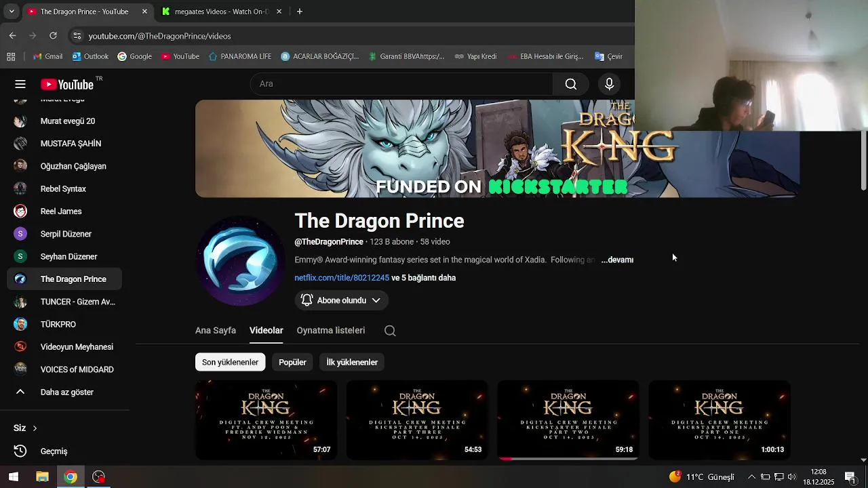The height and width of the screenshot is (488, 868).
Task: Open Geçmiş watch history
Action: 64,451
